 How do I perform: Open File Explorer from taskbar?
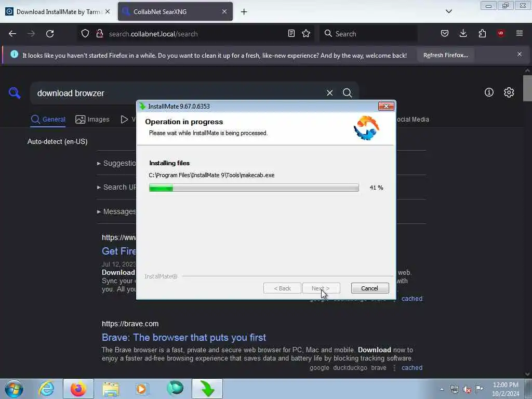tap(111, 389)
